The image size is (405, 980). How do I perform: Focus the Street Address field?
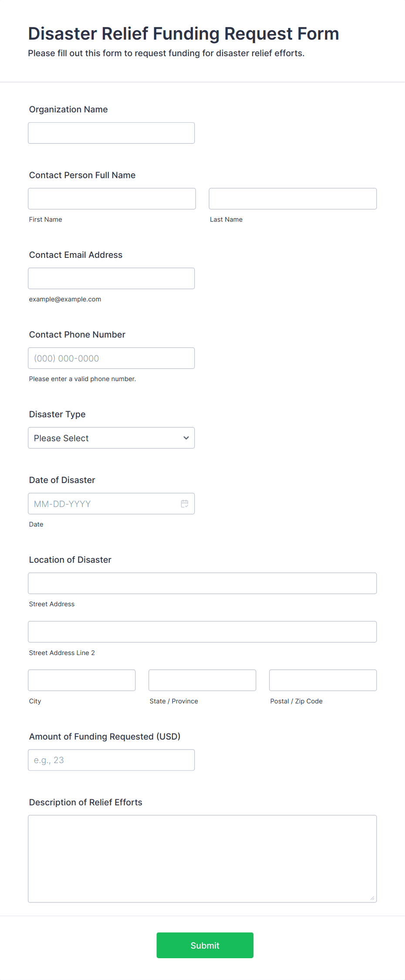tap(202, 583)
